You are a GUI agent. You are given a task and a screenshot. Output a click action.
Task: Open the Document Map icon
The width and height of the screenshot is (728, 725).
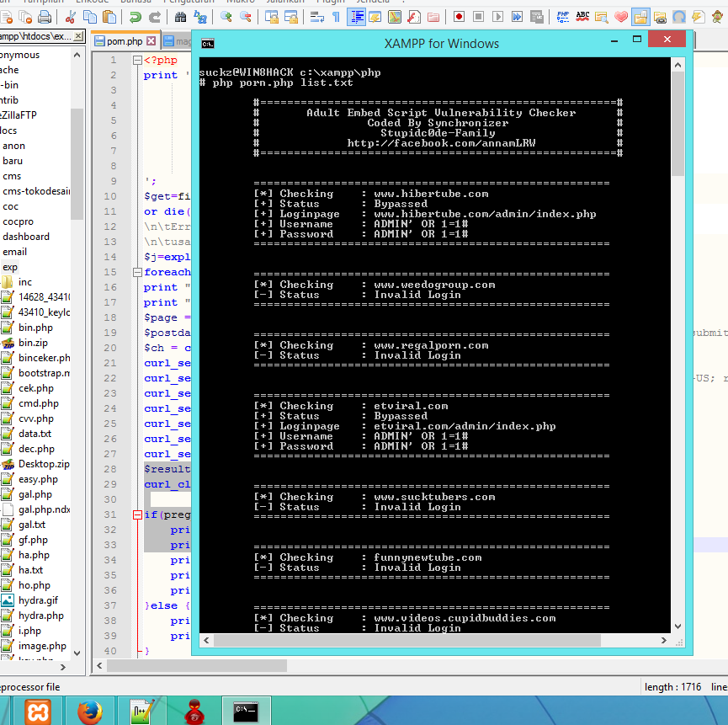(394, 18)
